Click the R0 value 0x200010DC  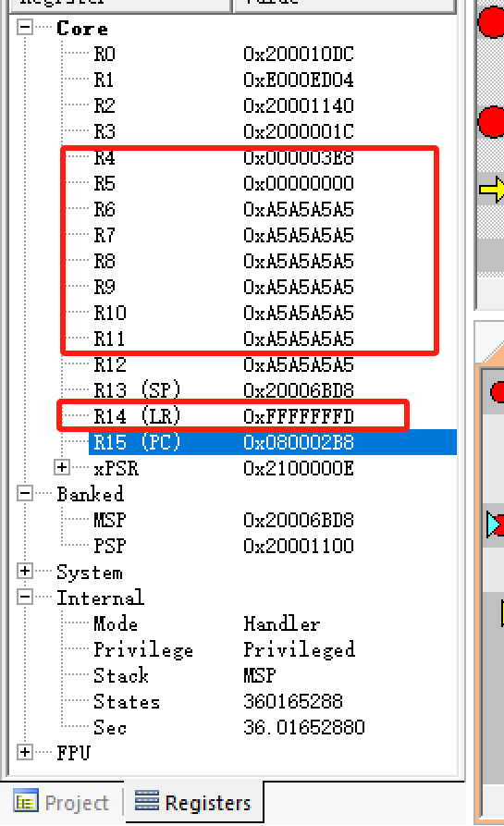[x=299, y=55]
